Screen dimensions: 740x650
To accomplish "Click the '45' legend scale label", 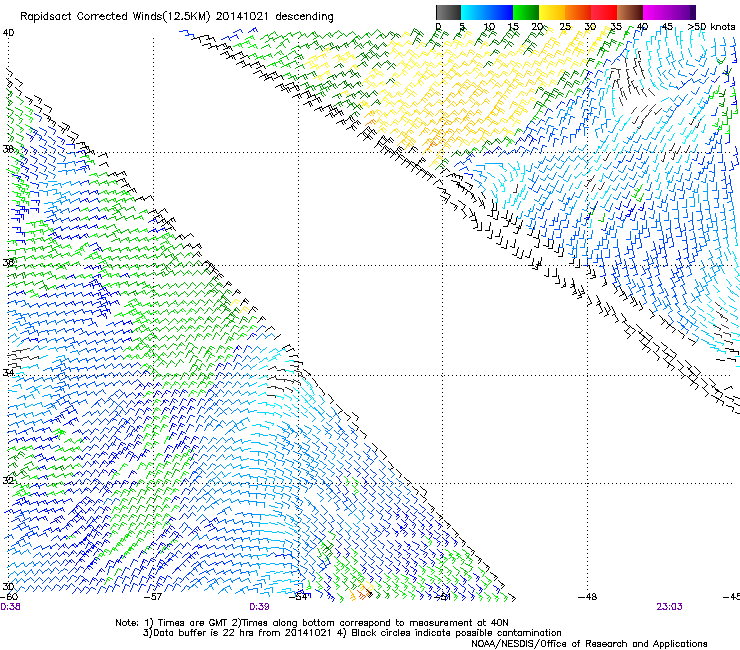I will coord(667,27).
